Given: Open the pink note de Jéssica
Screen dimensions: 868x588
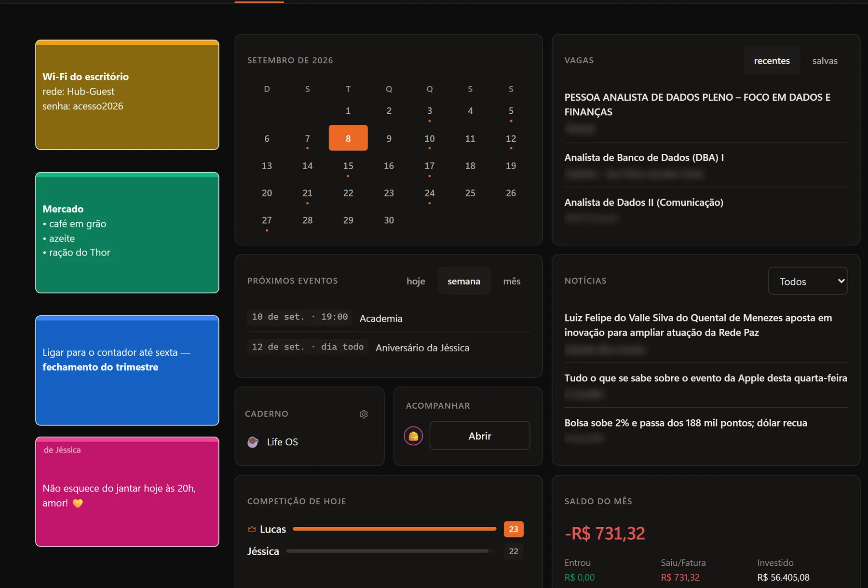Looking at the screenshot, I should [x=127, y=492].
